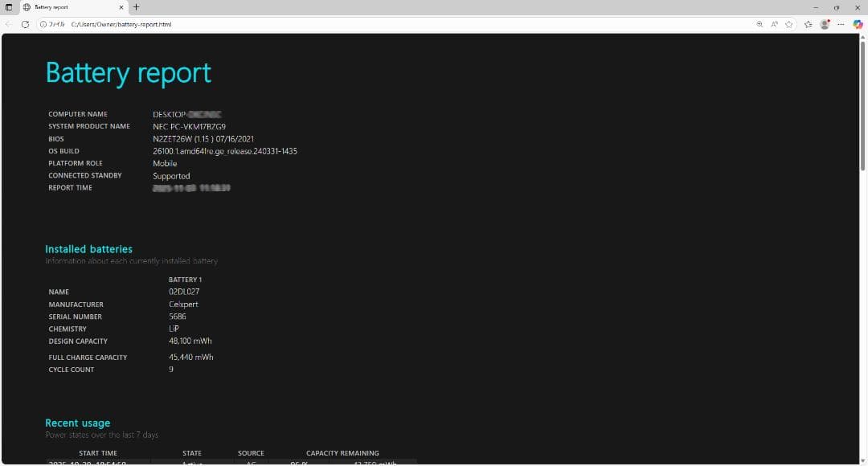Add the battery report to favorites
The height and width of the screenshot is (466, 868).
click(x=789, y=24)
